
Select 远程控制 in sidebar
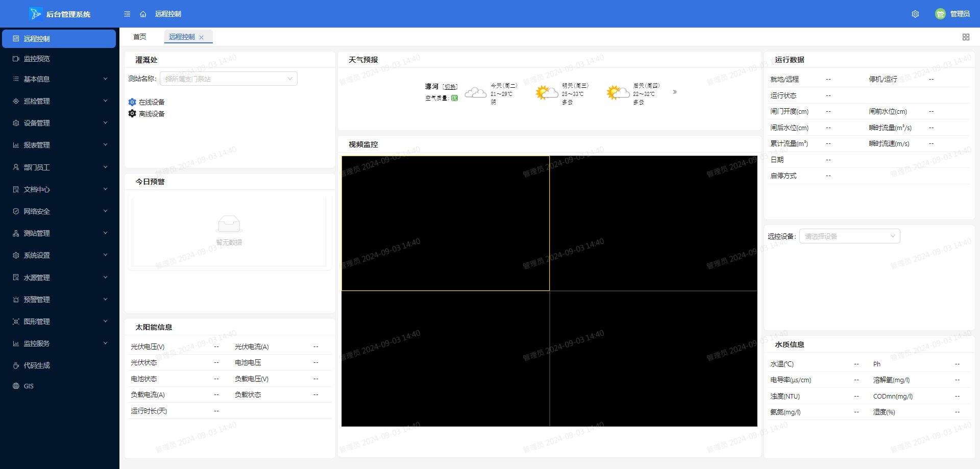click(59, 39)
